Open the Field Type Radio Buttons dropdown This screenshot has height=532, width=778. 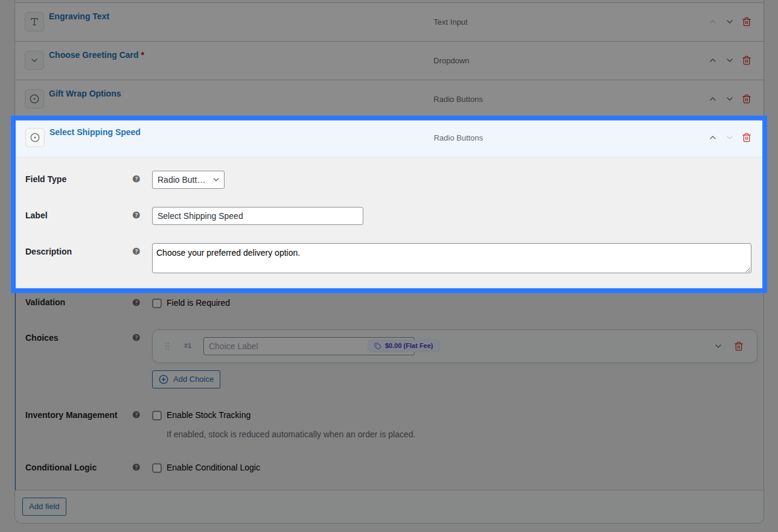tap(188, 180)
